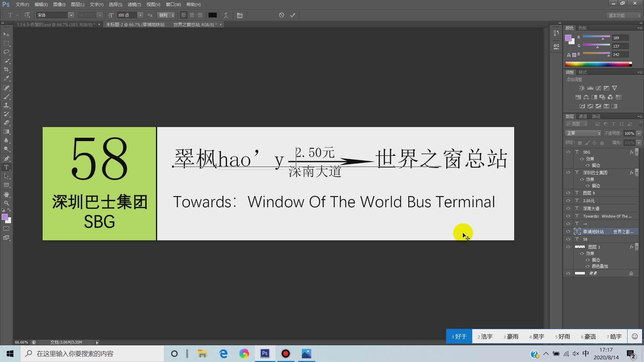Viewport: 644px width, 362px height.
Task: Hide the 58 layer
Action: (x=568, y=239)
